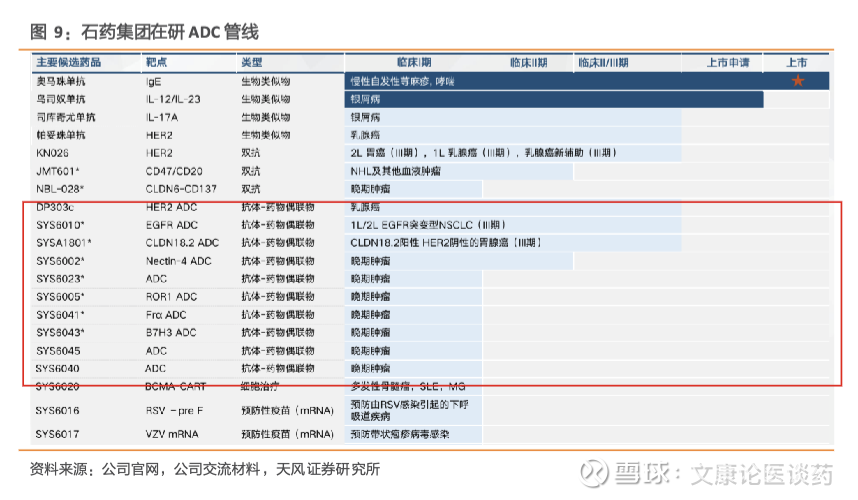Click 乳腺癌 bar in 帕妥珠单抗 row
The width and height of the screenshot is (858, 500).
pyautogui.click(x=513, y=135)
